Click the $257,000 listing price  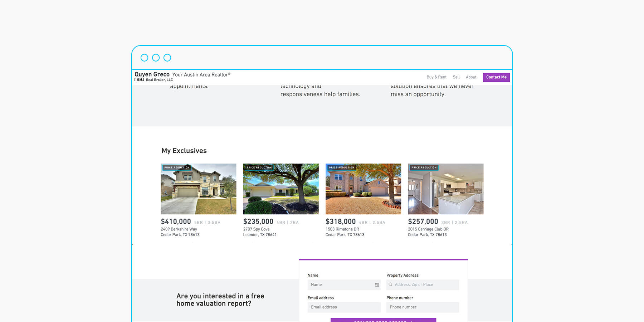pos(423,222)
